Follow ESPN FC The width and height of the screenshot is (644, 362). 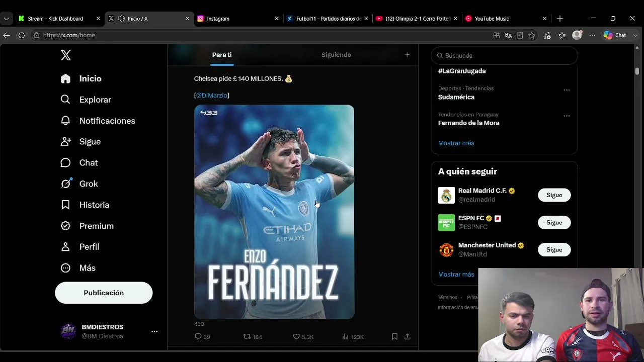click(554, 222)
